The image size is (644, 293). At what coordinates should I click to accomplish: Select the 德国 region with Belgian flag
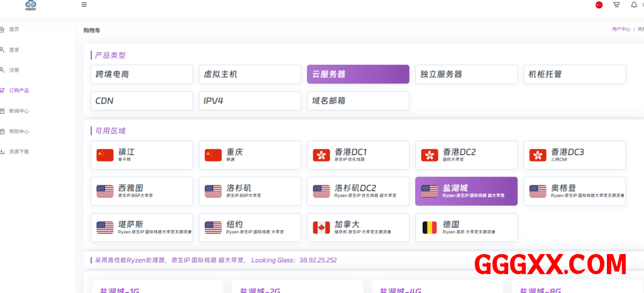[466, 228]
